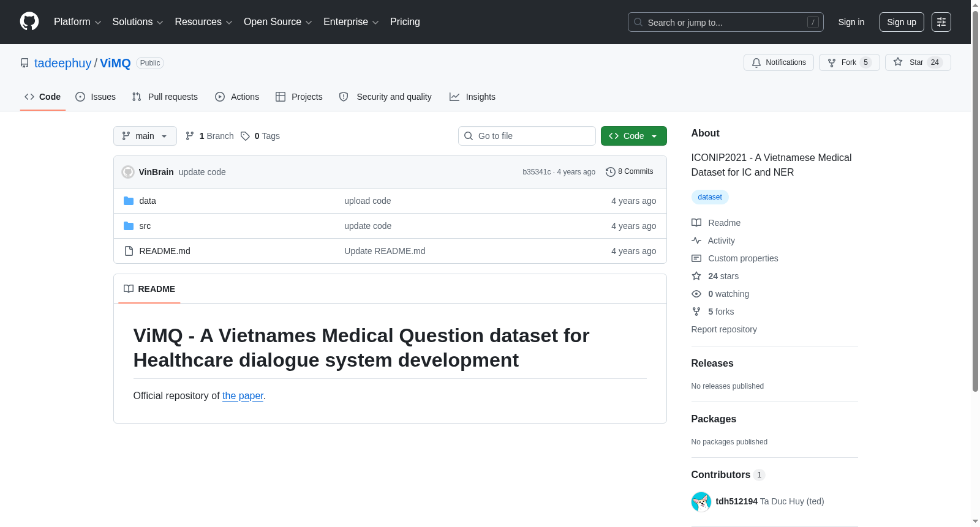Select the fork icon beside 5 forks
980x527 pixels.
[696, 312]
